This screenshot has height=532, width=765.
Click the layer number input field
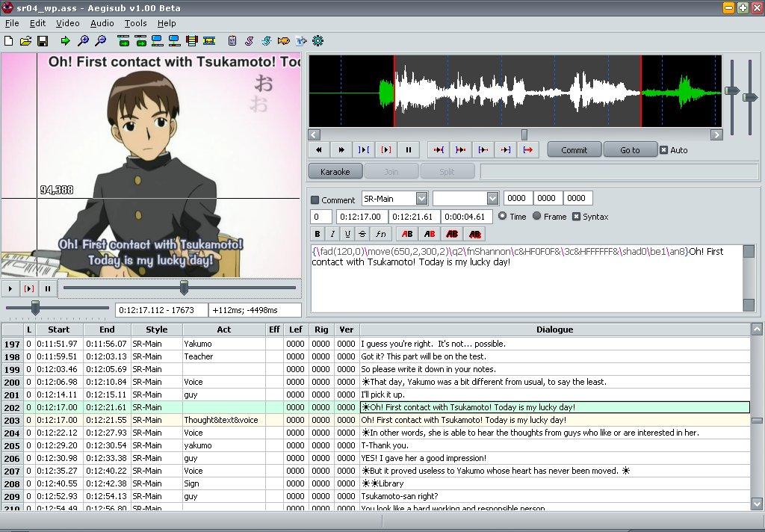pyautogui.click(x=321, y=217)
